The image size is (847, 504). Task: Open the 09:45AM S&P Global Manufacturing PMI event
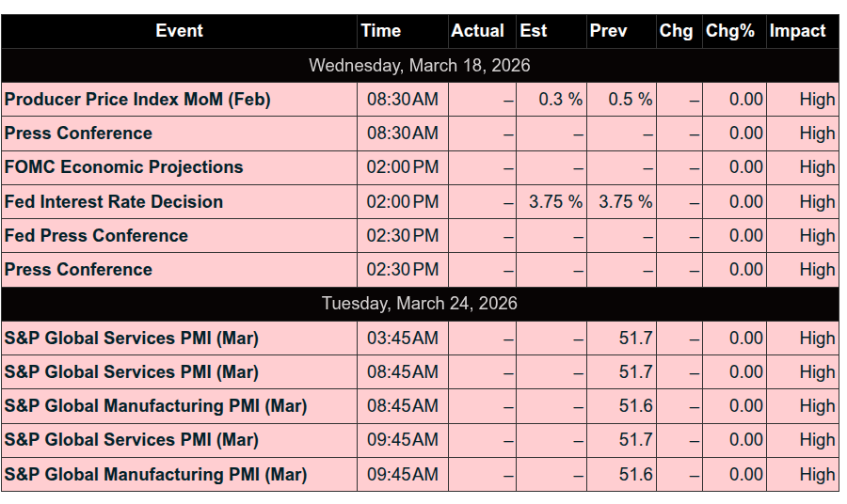[x=155, y=475]
